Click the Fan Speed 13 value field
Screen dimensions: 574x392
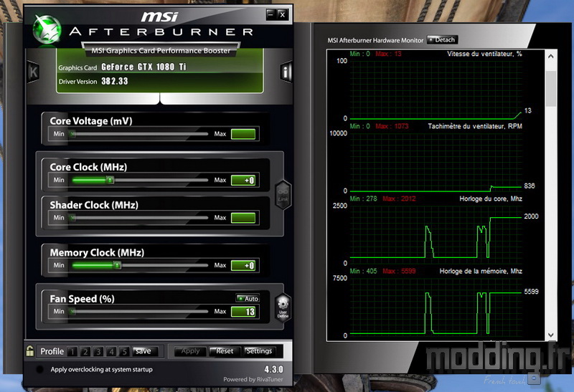click(243, 312)
